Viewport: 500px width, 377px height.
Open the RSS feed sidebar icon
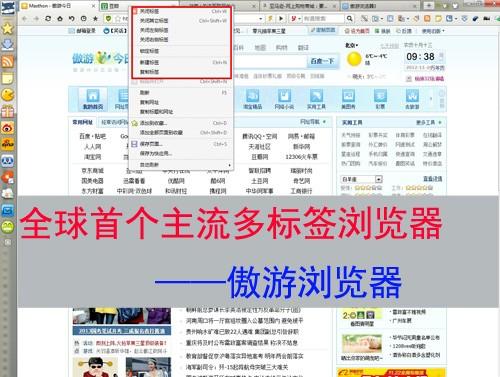click(x=7, y=62)
